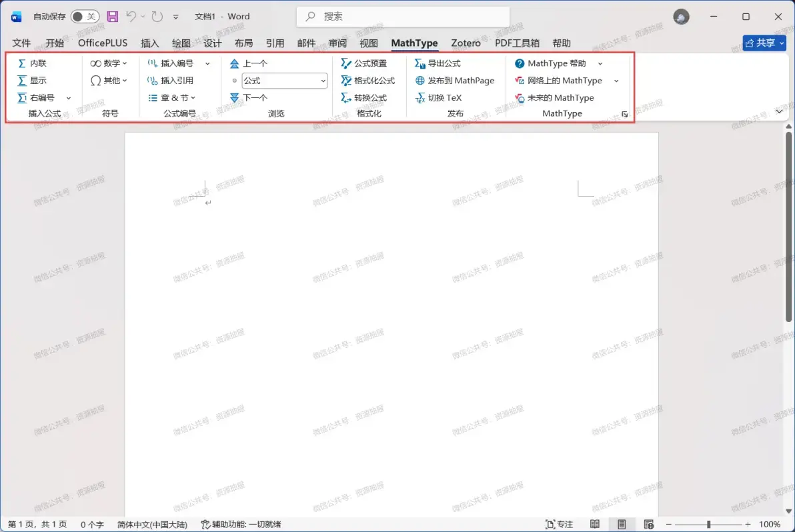Click 插入引用 equation reference
This screenshot has height=532, width=795.
click(x=171, y=81)
